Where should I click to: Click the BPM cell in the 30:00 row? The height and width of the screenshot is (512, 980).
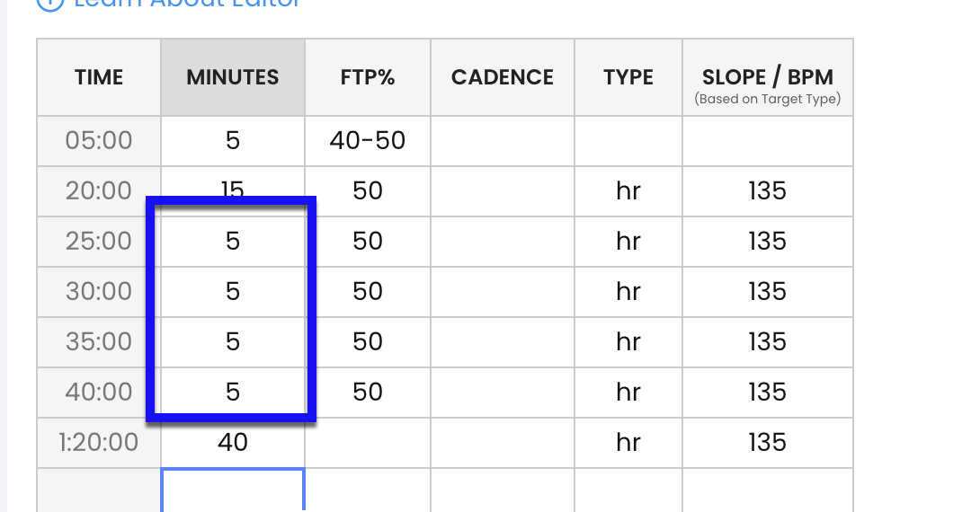768,292
